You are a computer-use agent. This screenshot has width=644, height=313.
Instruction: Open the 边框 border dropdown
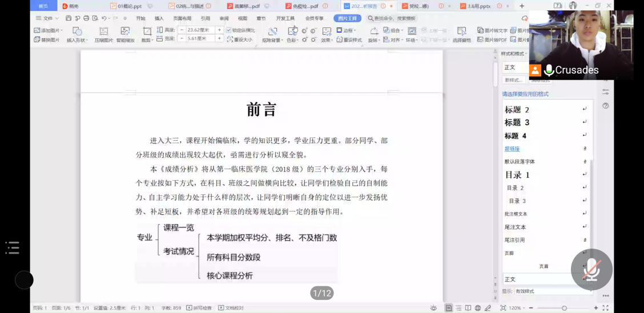pos(347,30)
